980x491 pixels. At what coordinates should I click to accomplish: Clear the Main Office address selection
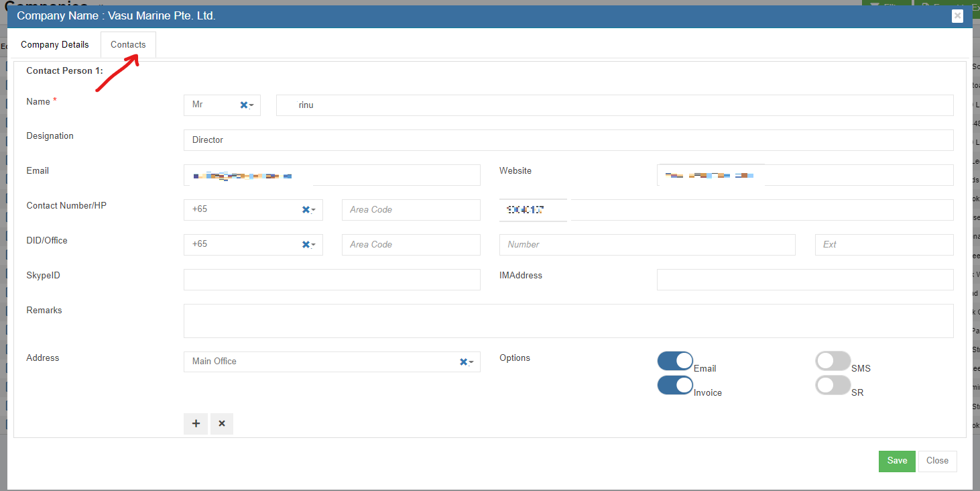(463, 362)
